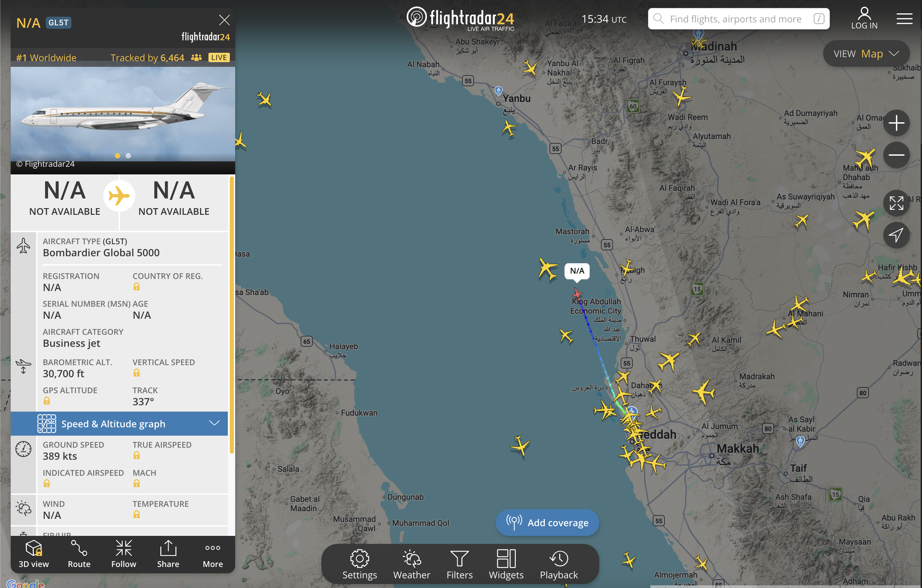This screenshot has height=588, width=922.
Task: Open the 3D view of the aircraft
Action: point(34,554)
